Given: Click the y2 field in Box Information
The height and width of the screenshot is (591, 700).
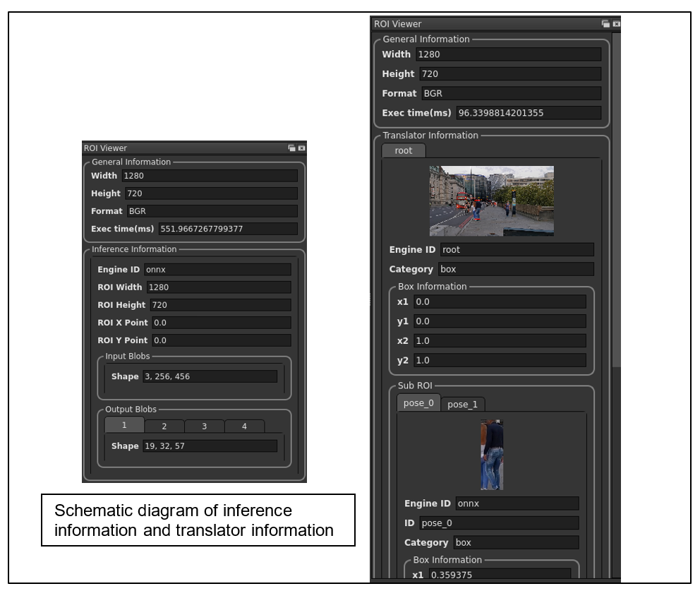Looking at the screenshot, I should [500, 360].
